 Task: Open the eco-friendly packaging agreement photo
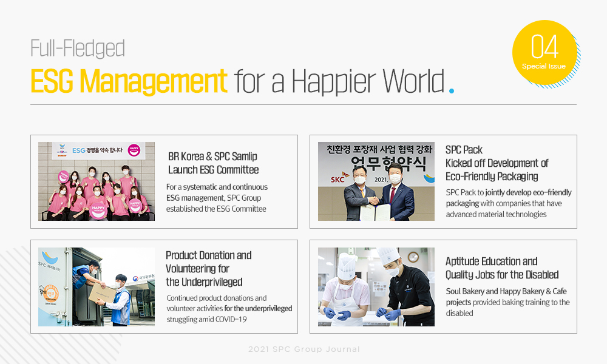coord(376,181)
